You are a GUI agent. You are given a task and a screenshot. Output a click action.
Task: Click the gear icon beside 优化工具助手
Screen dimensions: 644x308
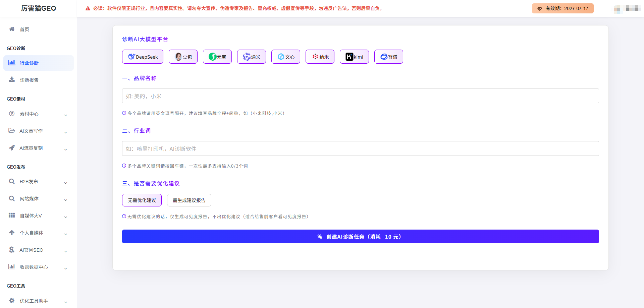pos(12,300)
